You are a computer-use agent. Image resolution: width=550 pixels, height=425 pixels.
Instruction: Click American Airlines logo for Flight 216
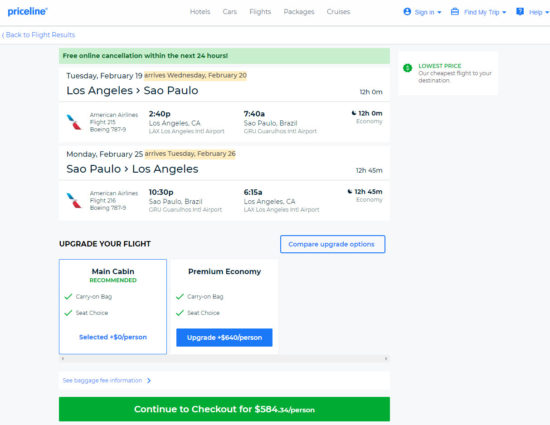point(74,200)
